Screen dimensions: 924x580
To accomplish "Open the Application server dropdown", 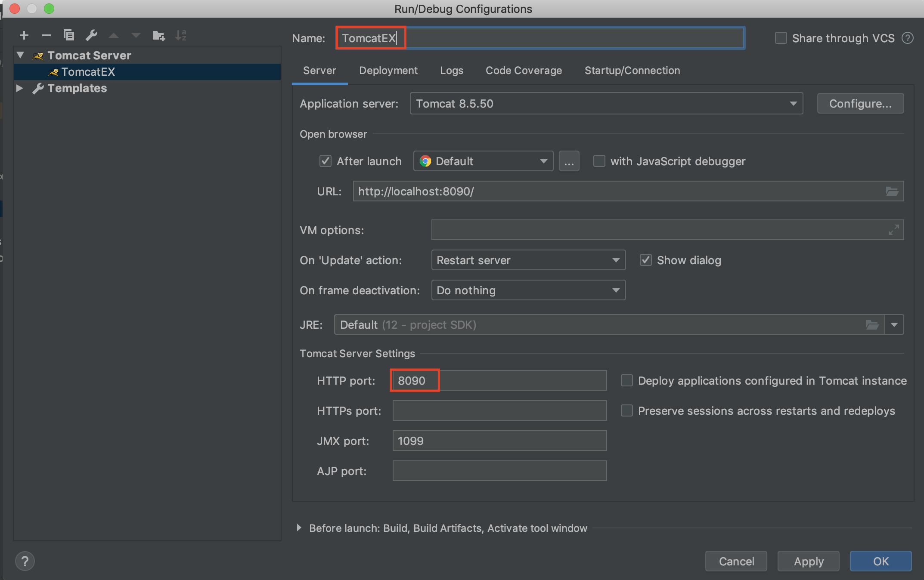I will click(x=606, y=104).
